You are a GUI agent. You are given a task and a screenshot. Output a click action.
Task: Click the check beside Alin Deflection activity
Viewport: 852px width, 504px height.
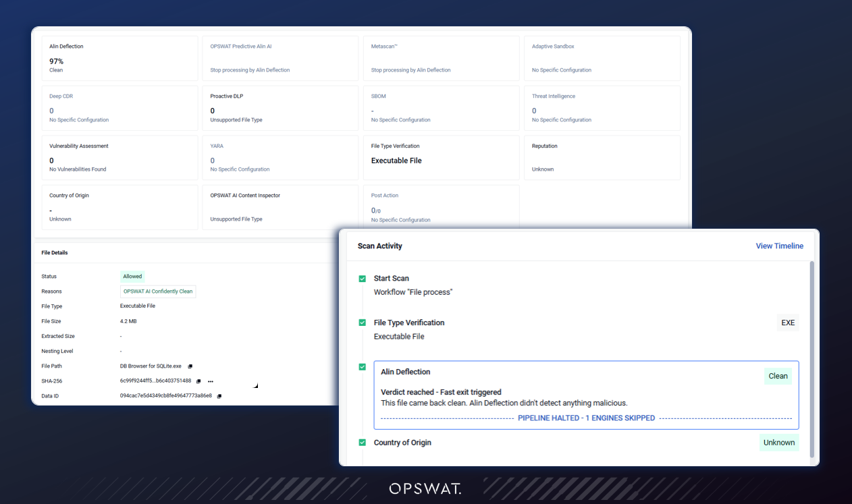(363, 367)
